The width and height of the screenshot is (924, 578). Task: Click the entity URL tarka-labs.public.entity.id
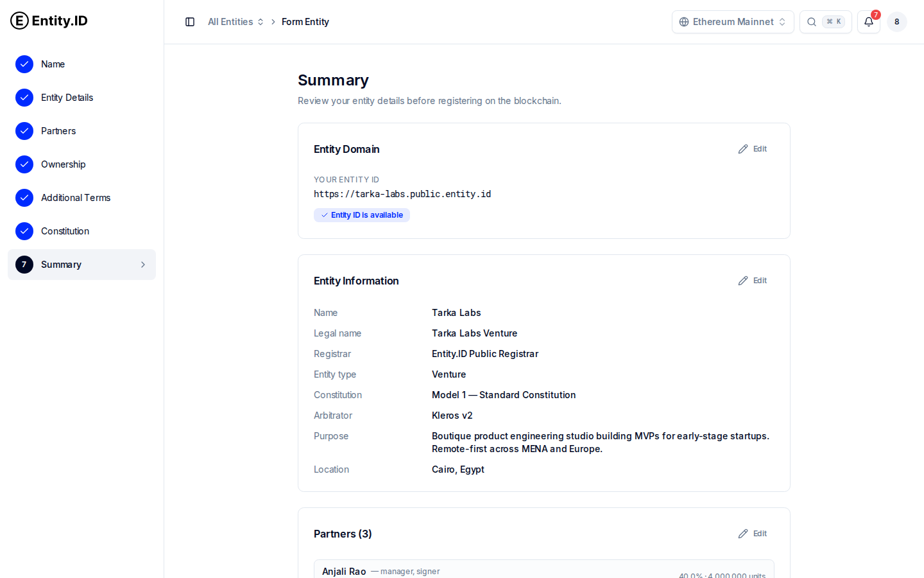tap(402, 194)
